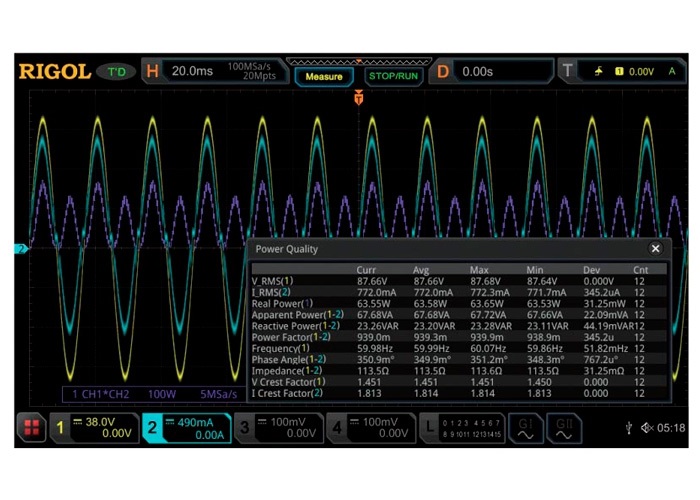
Task: Click the orange trigger position marker
Action: click(358, 98)
